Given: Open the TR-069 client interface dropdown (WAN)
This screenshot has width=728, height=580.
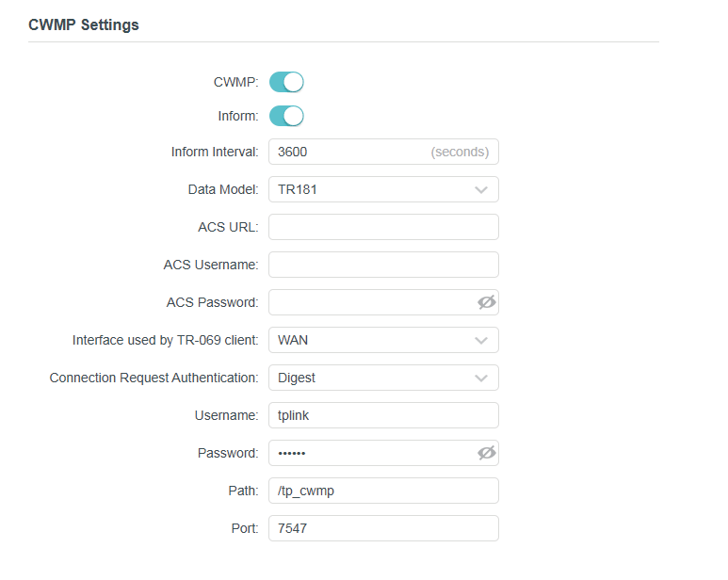Looking at the screenshot, I should (383, 340).
